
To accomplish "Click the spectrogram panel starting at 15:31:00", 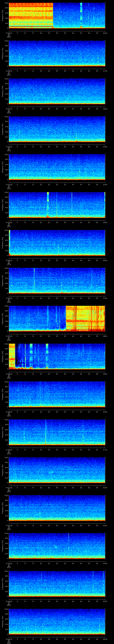I will click(x=57, y=91).
